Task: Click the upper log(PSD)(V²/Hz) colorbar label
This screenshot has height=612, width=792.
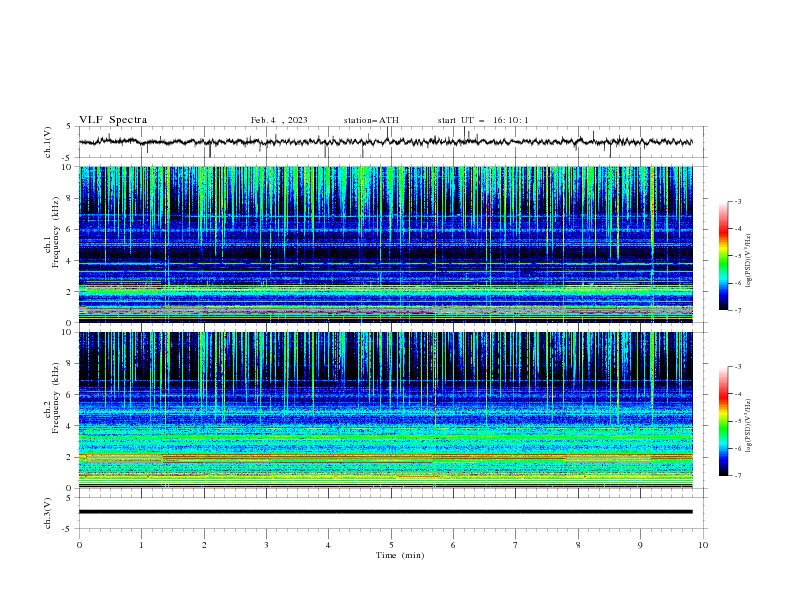Action: point(749,261)
